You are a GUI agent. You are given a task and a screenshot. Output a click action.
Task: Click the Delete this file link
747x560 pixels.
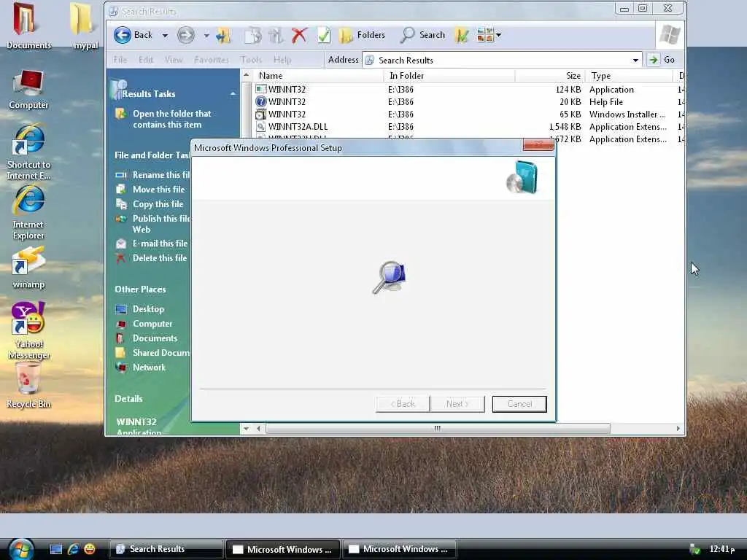pyautogui.click(x=160, y=258)
